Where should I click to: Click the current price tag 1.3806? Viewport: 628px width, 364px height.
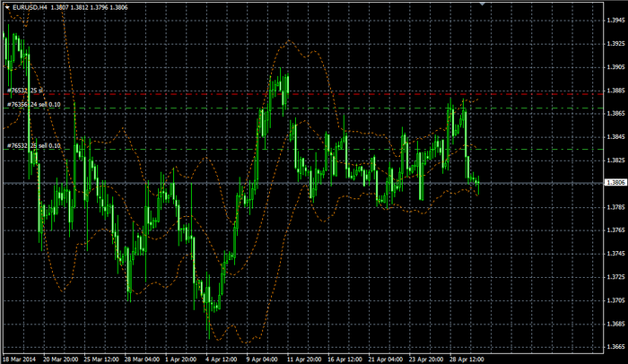(x=615, y=183)
